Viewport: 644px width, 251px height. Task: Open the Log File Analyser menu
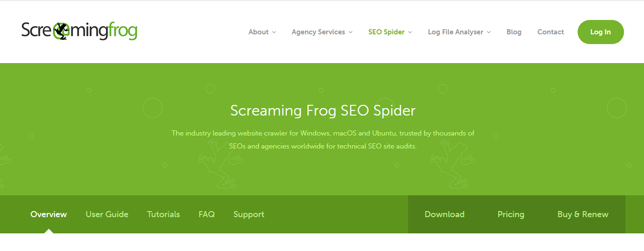(455, 32)
